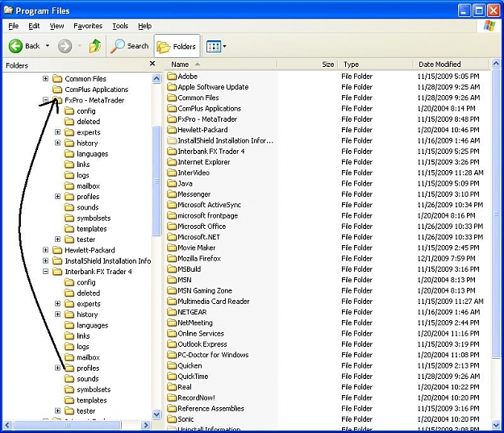504x433 pixels.
Task: Expand Common Files in folder tree
Action: (46, 78)
